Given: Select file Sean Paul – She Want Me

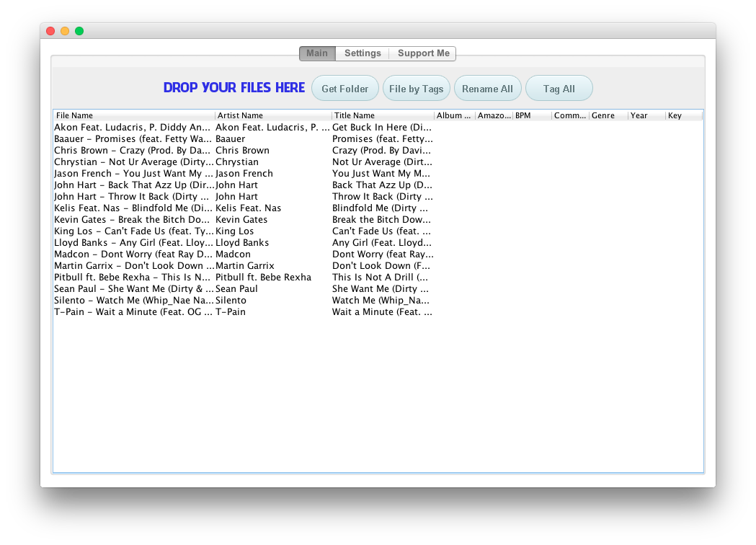Looking at the screenshot, I should 134,289.
